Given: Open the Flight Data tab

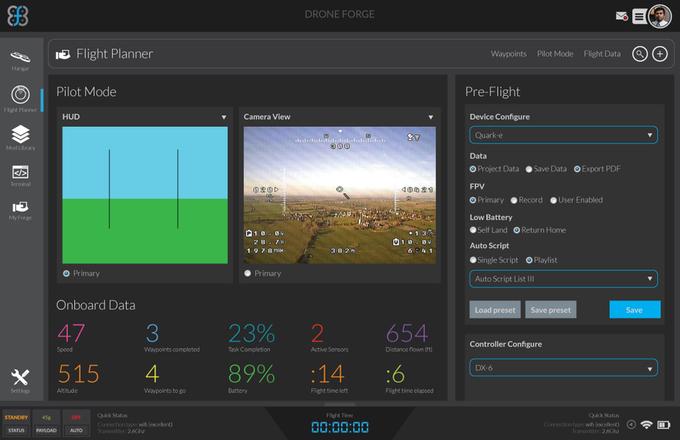Looking at the screenshot, I should click(x=601, y=54).
